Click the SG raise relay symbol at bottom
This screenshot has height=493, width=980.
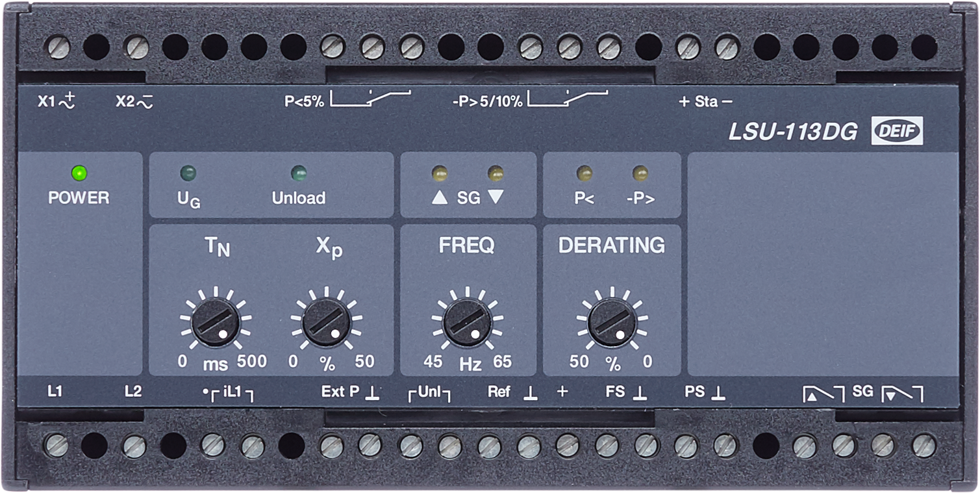point(823,394)
